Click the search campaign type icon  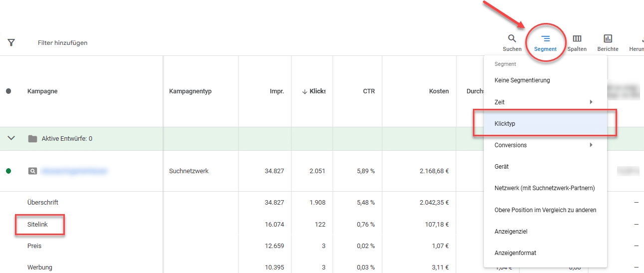pyautogui.click(x=32, y=171)
